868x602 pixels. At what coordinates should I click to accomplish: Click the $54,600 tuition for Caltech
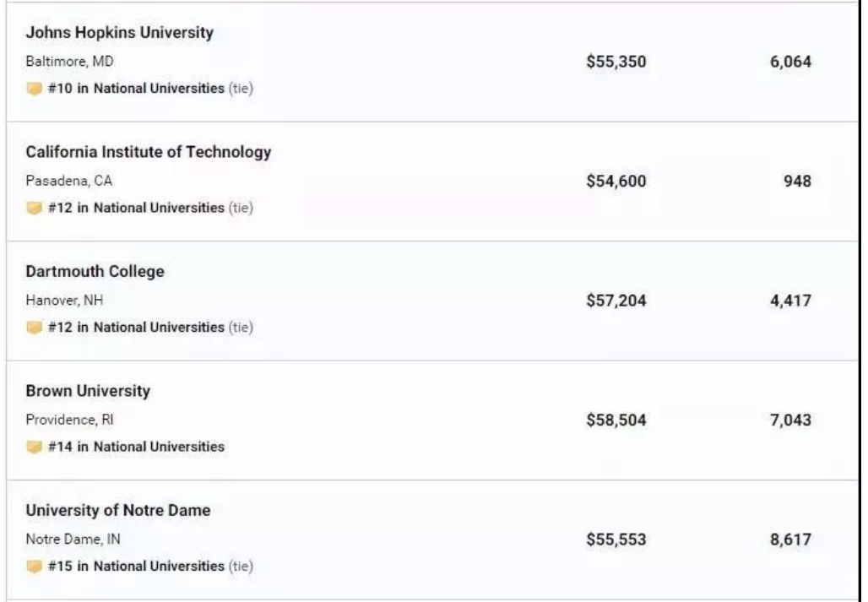(x=616, y=182)
